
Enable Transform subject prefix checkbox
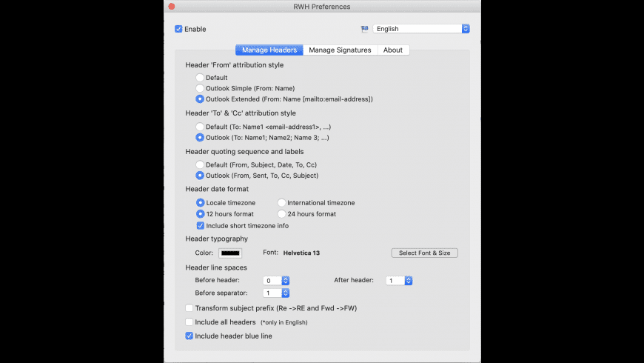point(189,308)
